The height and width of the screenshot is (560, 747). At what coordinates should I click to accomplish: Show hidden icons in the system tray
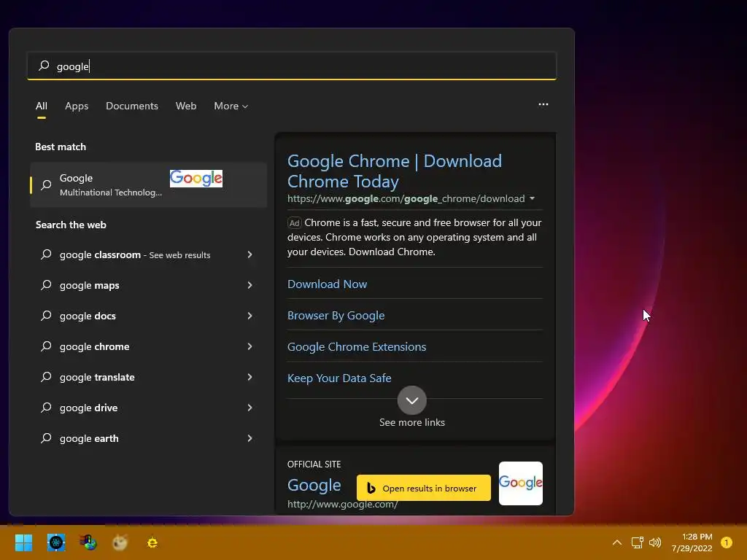pos(617,542)
